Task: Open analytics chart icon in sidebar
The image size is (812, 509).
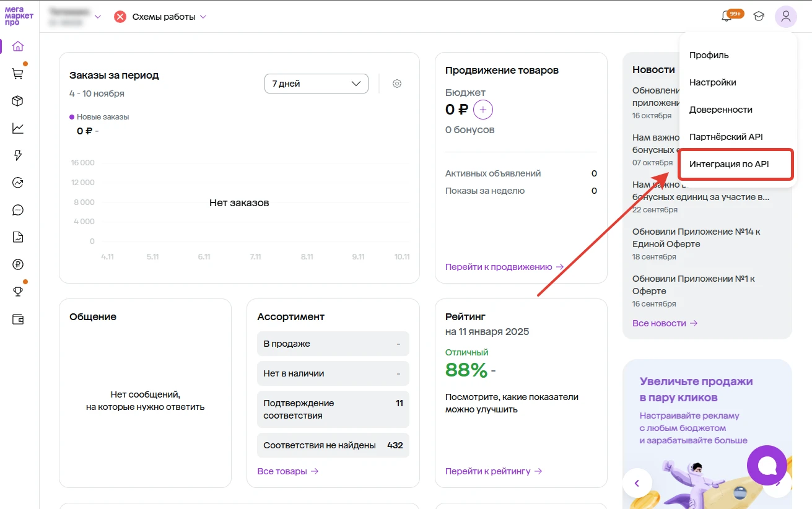Action: (18, 128)
